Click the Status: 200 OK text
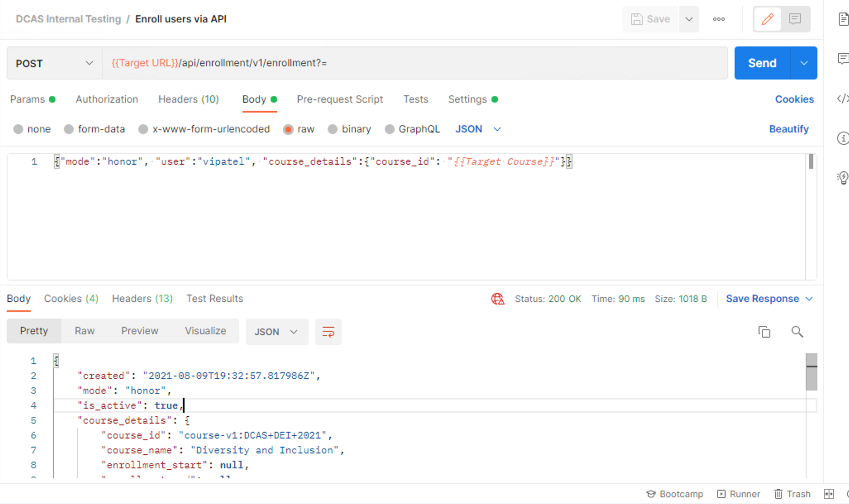849x504 pixels. tap(548, 299)
